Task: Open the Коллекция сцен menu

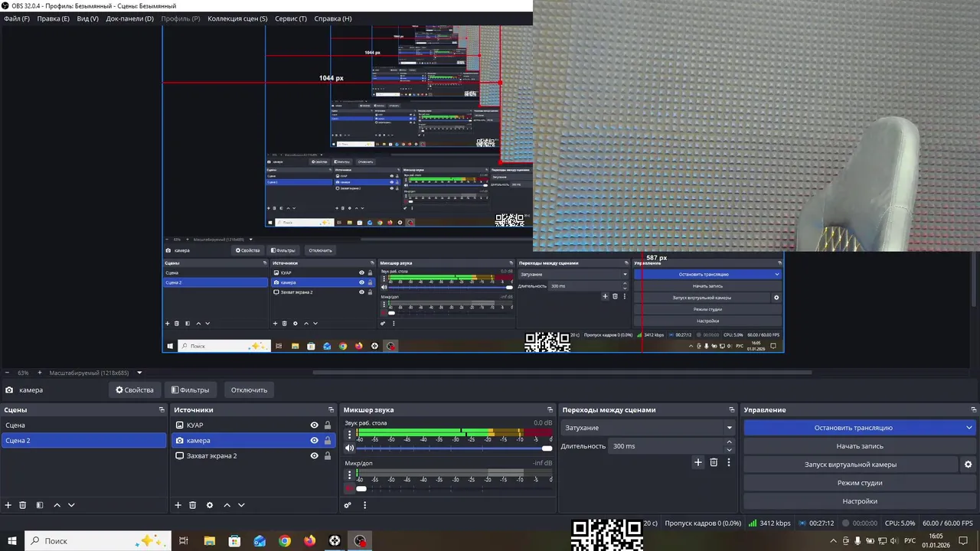Action: (237, 18)
